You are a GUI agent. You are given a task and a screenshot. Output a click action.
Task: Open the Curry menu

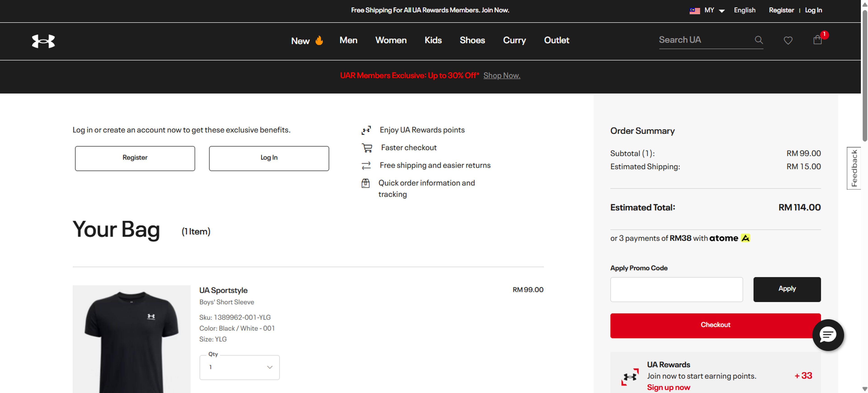pyautogui.click(x=514, y=40)
